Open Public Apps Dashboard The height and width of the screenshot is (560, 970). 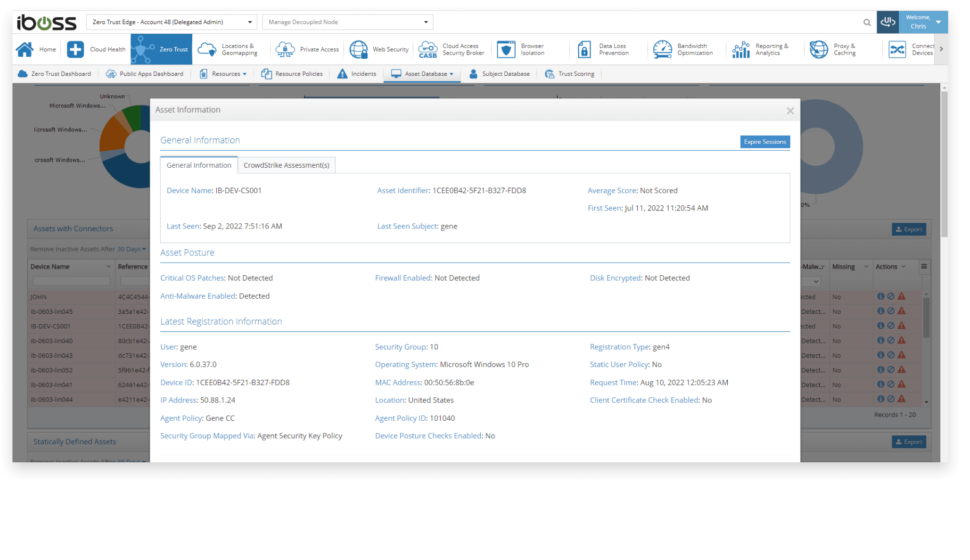pyautogui.click(x=145, y=74)
